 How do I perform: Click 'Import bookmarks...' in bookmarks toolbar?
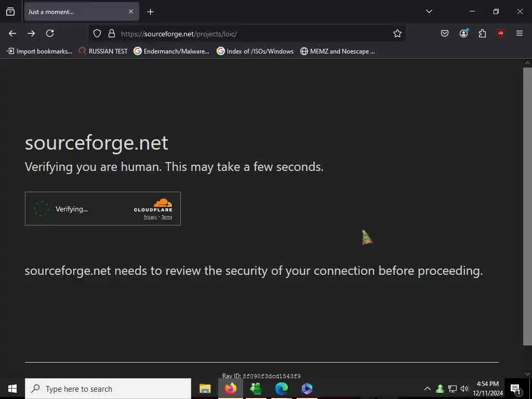[39, 51]
